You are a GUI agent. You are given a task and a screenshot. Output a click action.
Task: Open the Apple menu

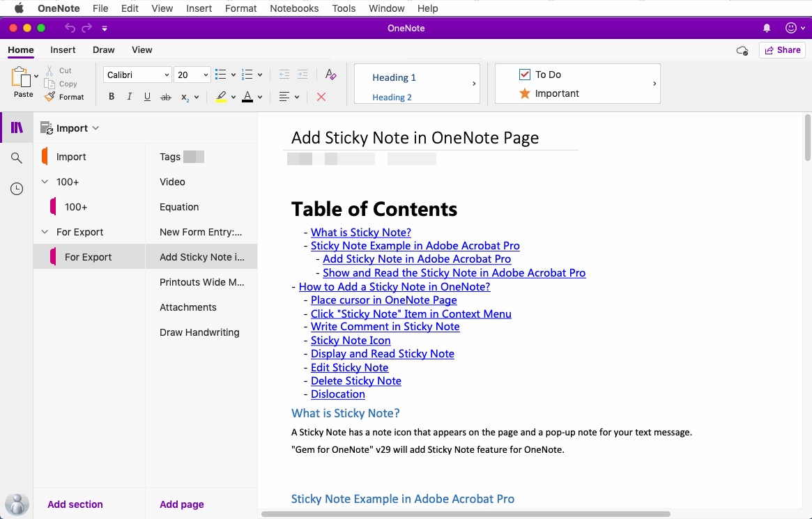click(x=19, y=8)
